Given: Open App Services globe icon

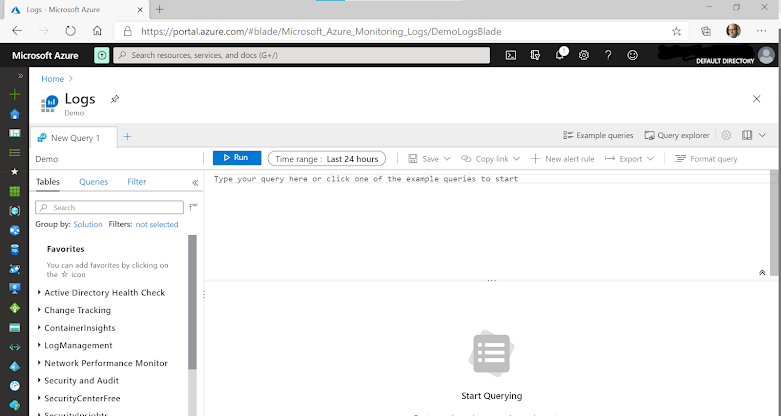Looking at the screenshot, I should [x=14, y=230].
